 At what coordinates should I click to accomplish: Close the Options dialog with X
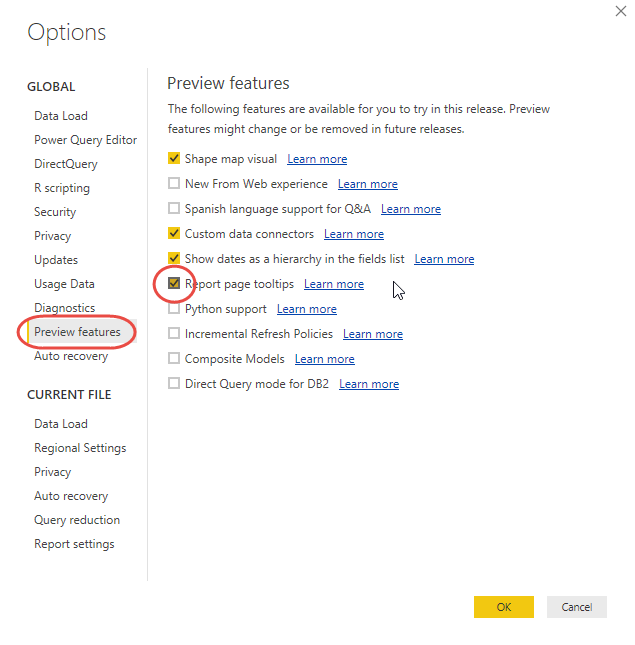pos(610,11)
